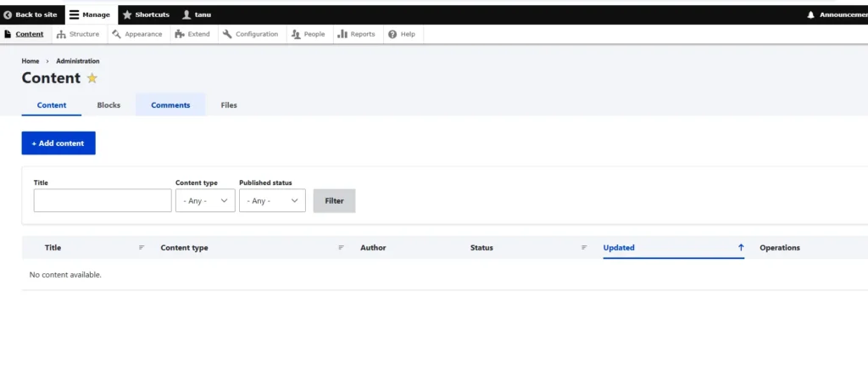The image size is (868, 387).
Task: Open the Help admin menu
Action: 402,34
